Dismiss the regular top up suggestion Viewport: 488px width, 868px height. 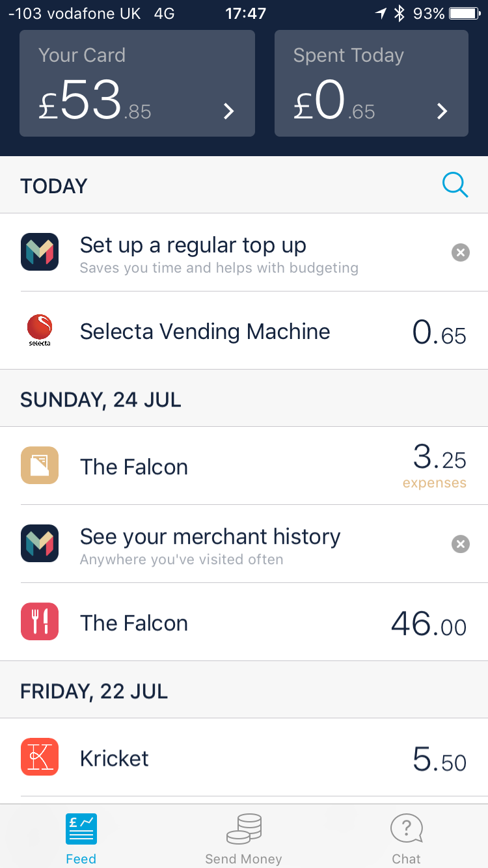(461, 252)
